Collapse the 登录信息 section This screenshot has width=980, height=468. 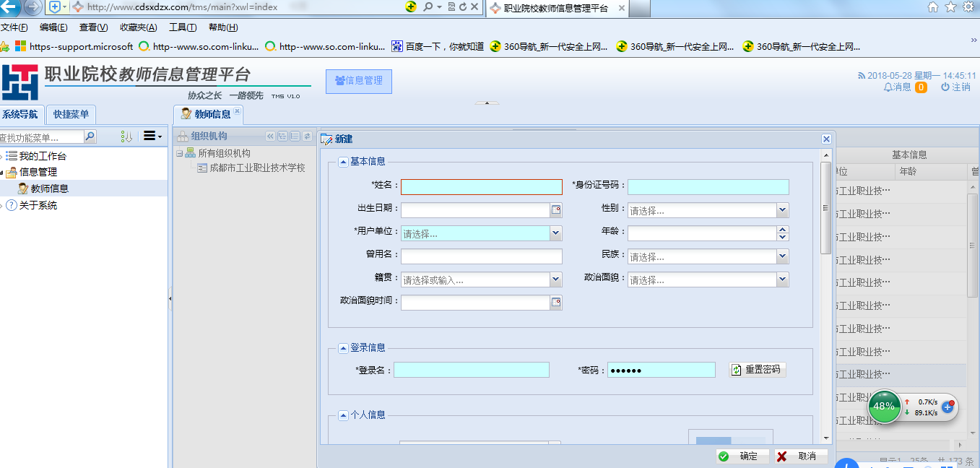tap(343, 348)
